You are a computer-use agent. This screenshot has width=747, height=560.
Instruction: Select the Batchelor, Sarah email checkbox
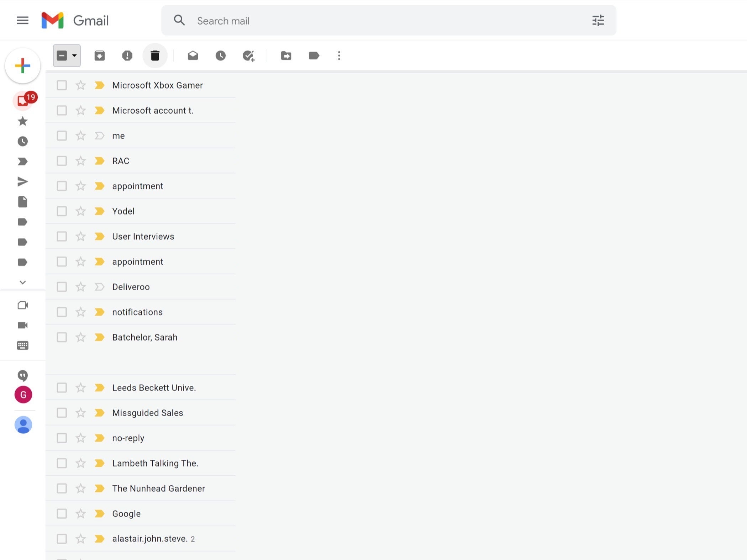pyautogui.click(x=62, y=337)
